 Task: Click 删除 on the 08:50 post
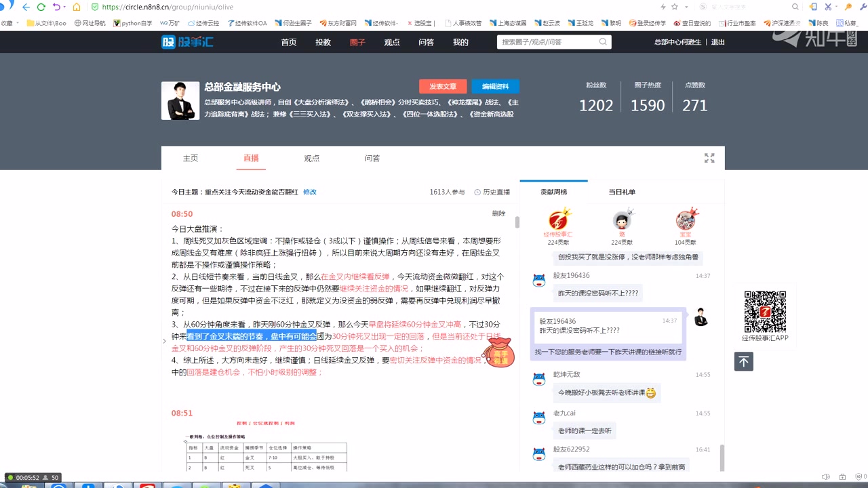point(499,213)
